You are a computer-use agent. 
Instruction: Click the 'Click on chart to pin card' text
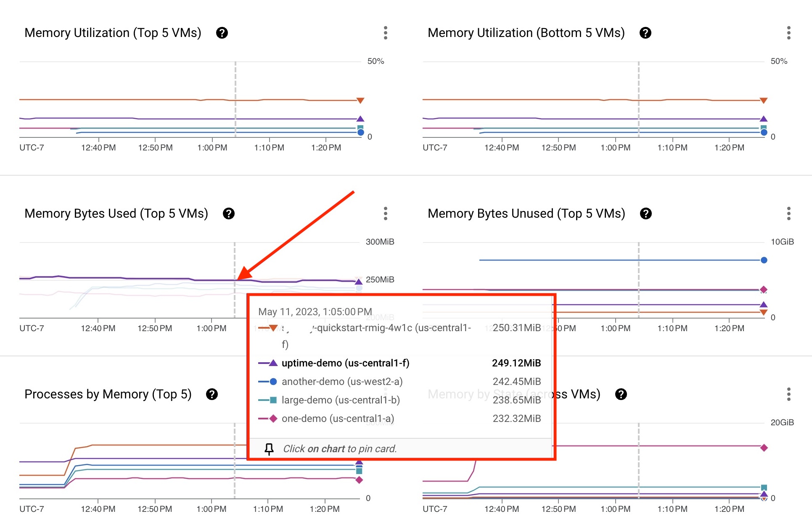[x=340, y=449]
